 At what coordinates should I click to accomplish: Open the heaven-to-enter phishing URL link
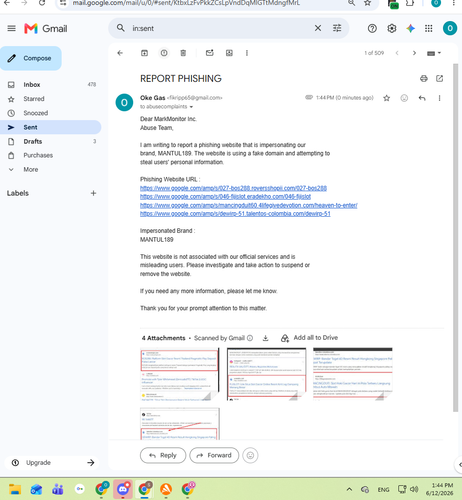tap(249, 205)
